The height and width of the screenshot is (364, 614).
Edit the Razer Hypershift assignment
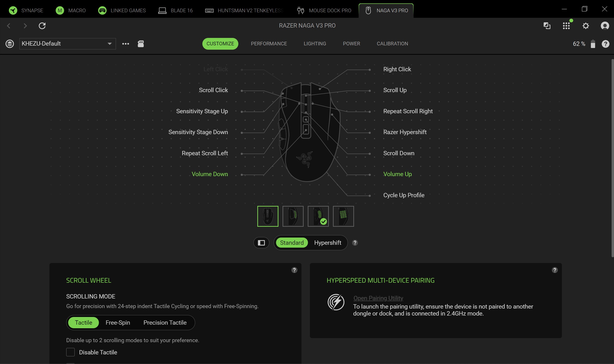[405, 132]
